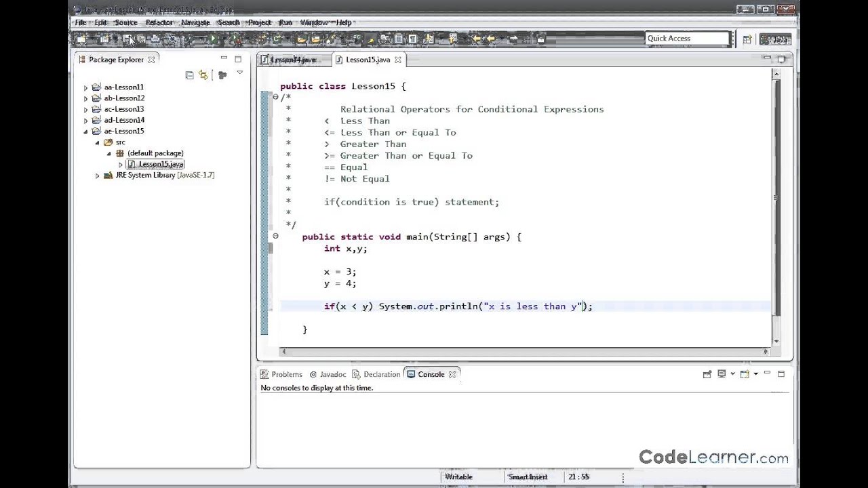Open the Edit menu
Screen dimensions: 868x488
point(100,22)
